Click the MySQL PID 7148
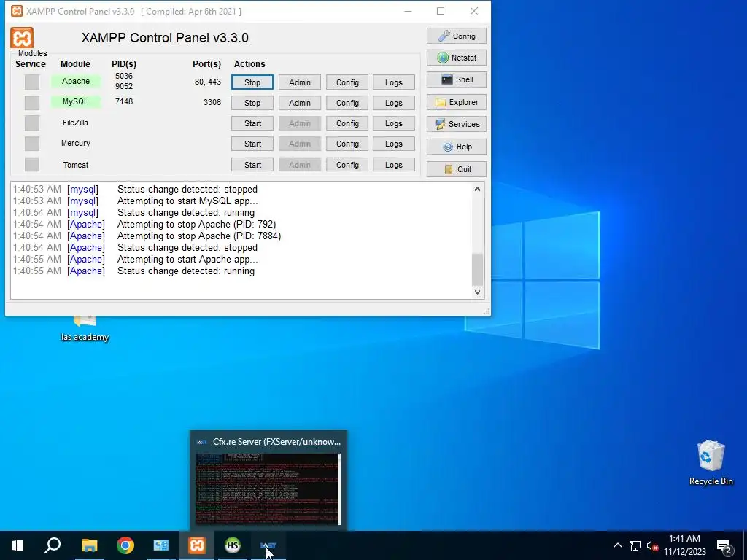 (124, 101)
